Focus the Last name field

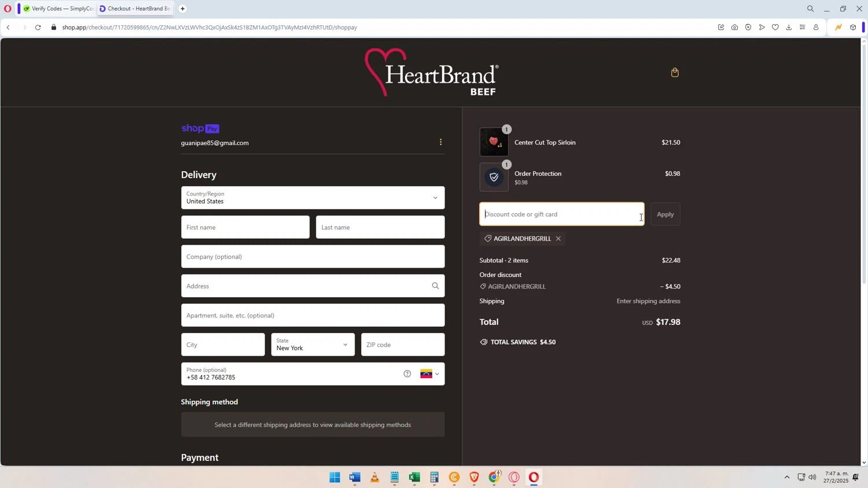[x=380, y=227]
